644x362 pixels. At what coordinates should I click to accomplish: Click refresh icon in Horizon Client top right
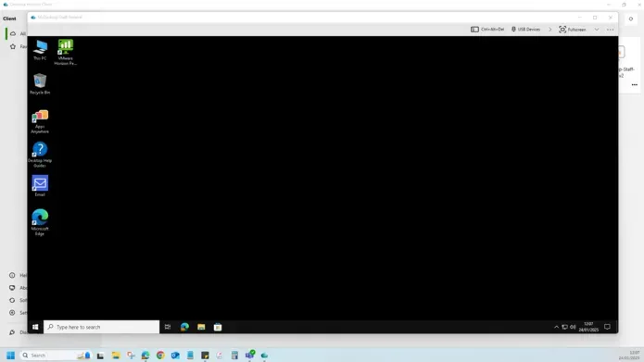[631, 19]
